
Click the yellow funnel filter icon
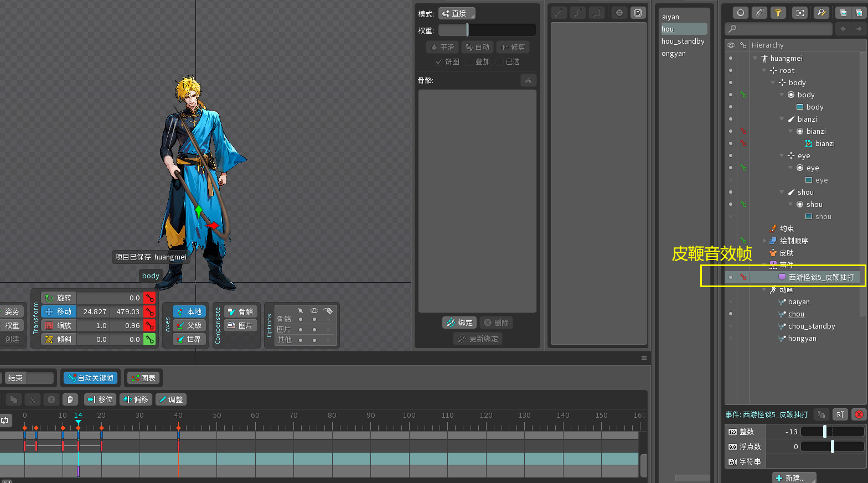tap(778, 13)
